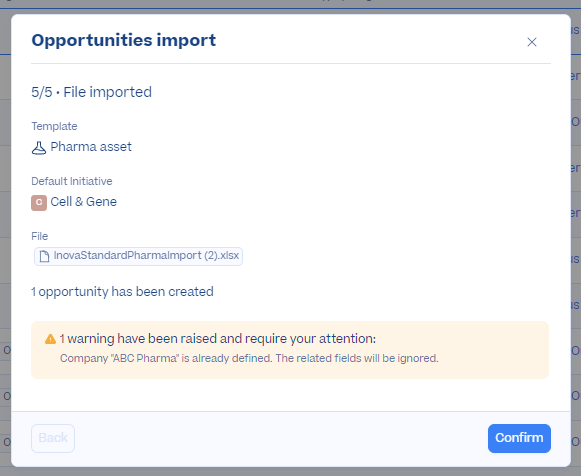The width and height of the screenshot is (581, 476).
Task: Click the File field label
Action: click(40, 236)
